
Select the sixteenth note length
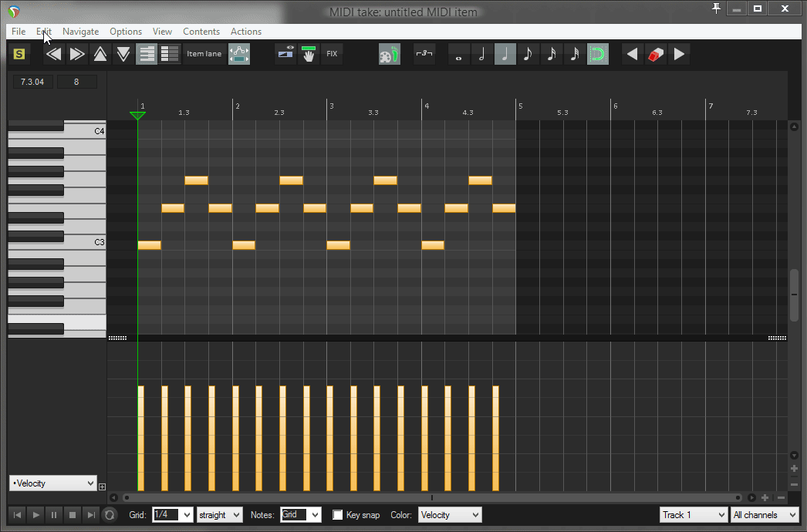[551, 54]
